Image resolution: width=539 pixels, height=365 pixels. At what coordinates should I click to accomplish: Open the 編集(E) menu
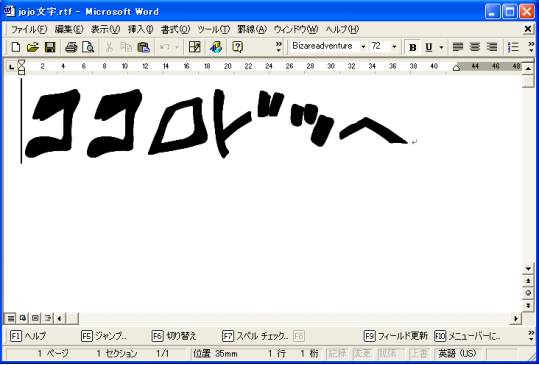click(x=69, y=30)
